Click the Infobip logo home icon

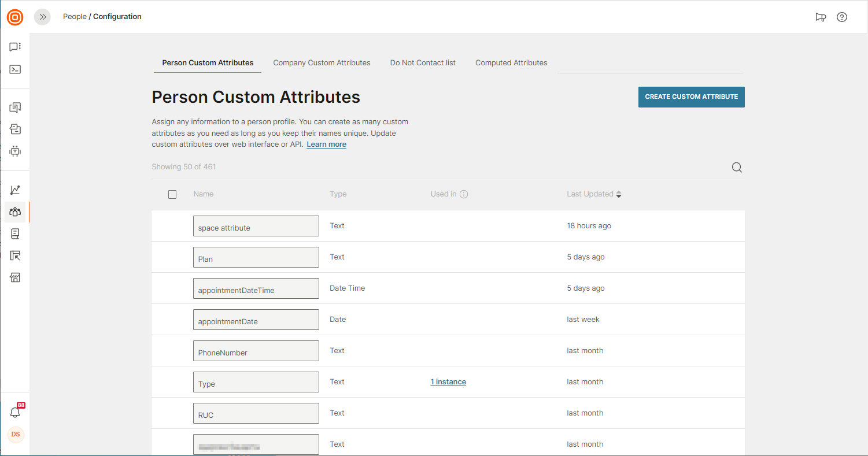coord(15,17)
